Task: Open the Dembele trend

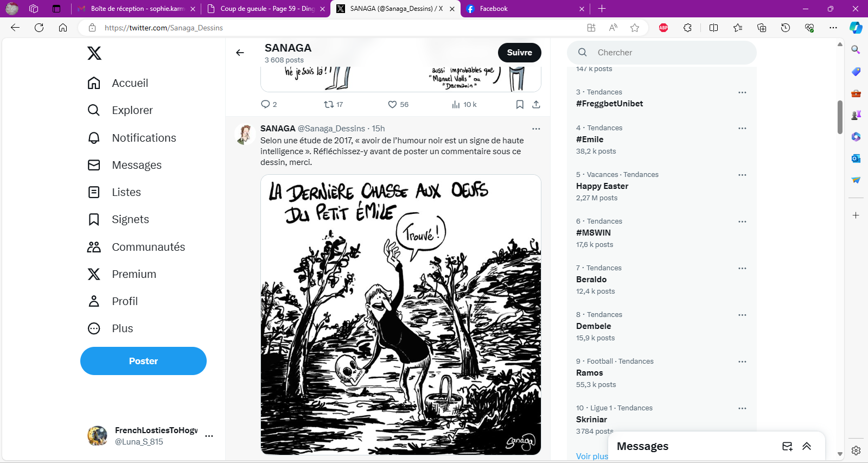Action: click(593, 326)
